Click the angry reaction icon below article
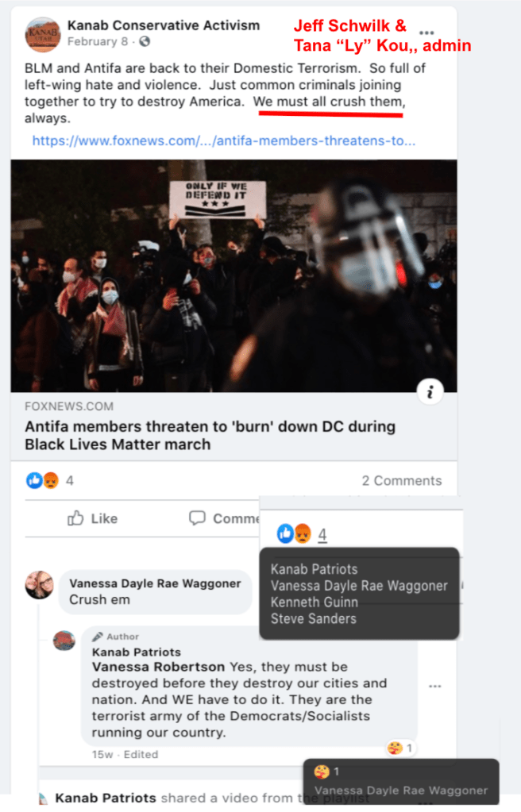Screen dimensions: 521x812 (x=51, y=480)
